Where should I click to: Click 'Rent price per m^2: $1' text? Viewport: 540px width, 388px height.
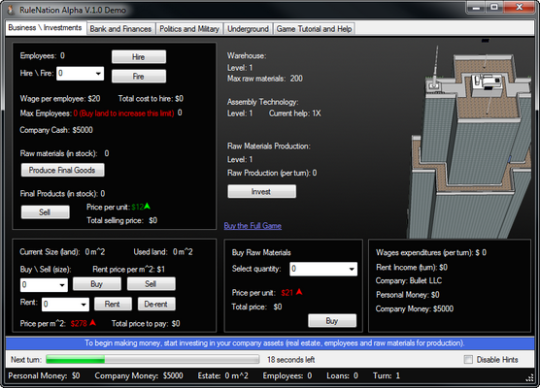click(x=129, y=269)
